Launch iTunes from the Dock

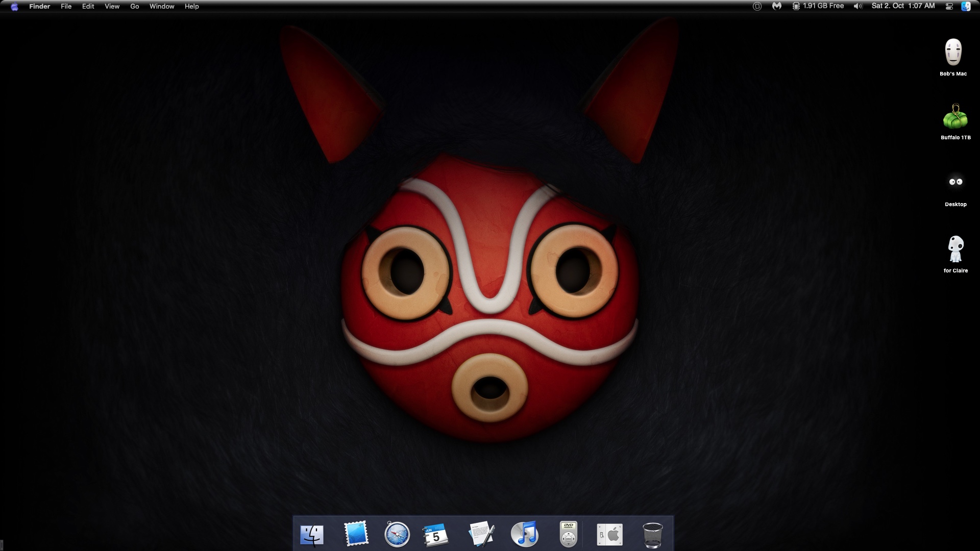(525, 534)
